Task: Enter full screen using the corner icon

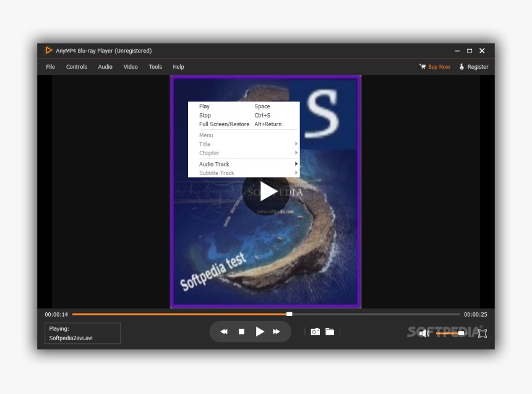Action: pyautogui.click(x=482, y=333)
